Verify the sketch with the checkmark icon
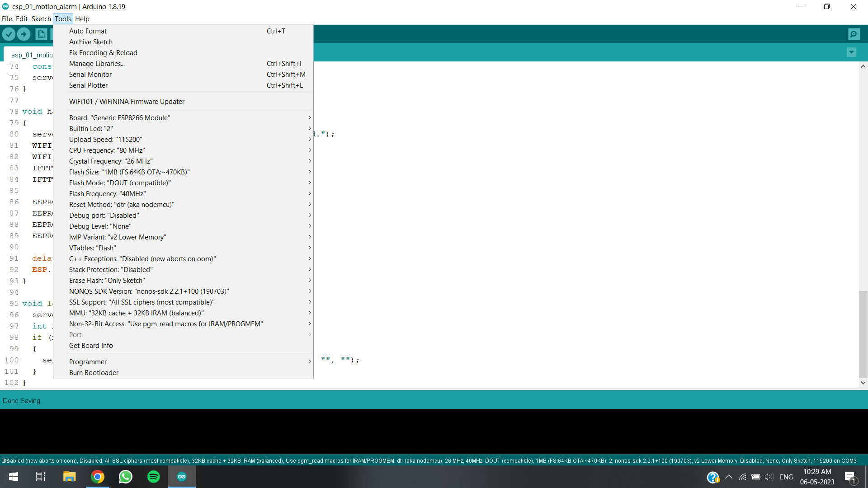The width and height of the screenshot is (868, 488). tap(9, 34)
